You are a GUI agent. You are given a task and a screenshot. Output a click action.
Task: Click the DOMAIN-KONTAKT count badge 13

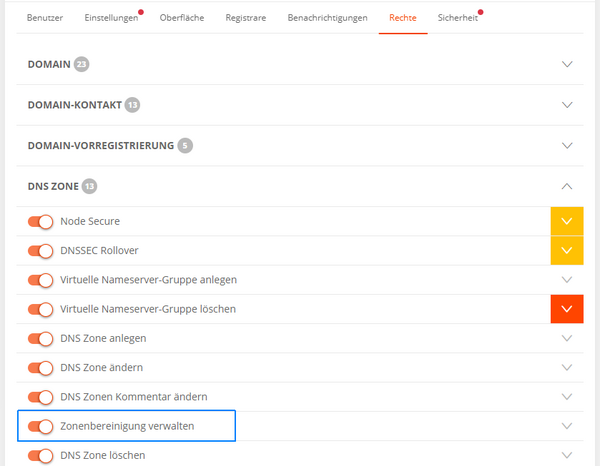point(132,105)
